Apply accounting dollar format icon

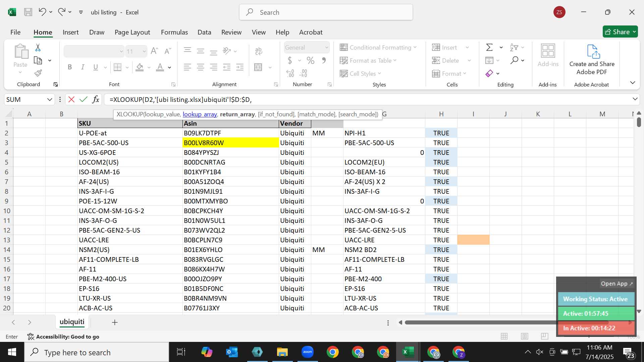coord(290,61)
